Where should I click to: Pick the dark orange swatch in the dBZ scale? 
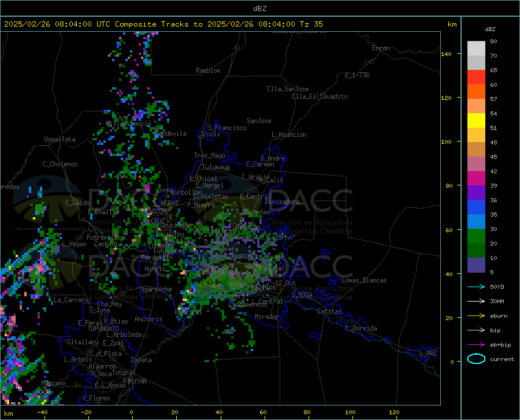pyautogui.click(x=476, y=91)
